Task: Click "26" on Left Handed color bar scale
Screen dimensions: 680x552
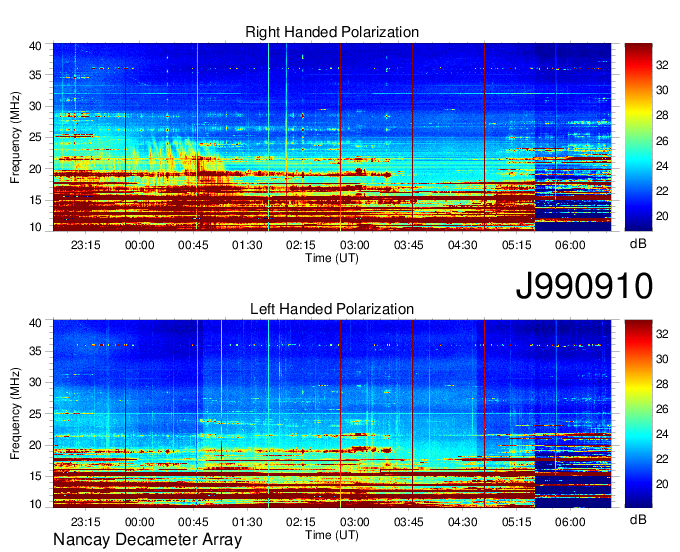Action: pyautogui.click(x=662, y=409)
